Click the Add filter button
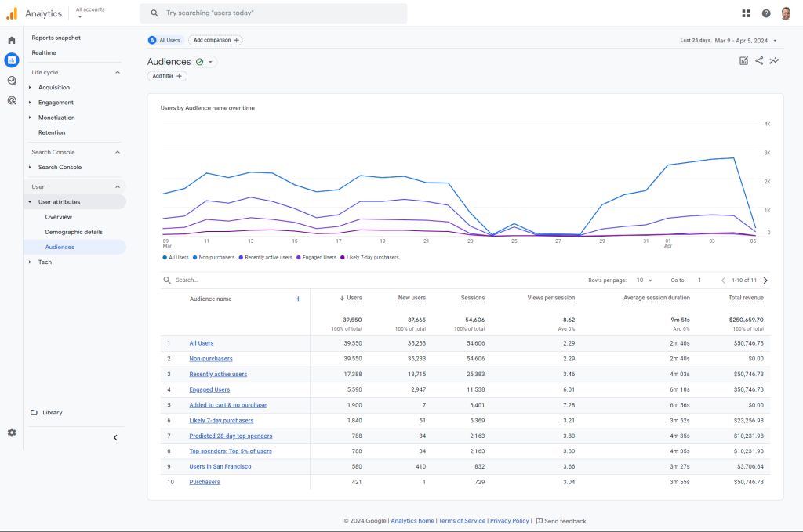Image resolution: width=803 pixels, height=532 pixels. (x=167, y=76)
